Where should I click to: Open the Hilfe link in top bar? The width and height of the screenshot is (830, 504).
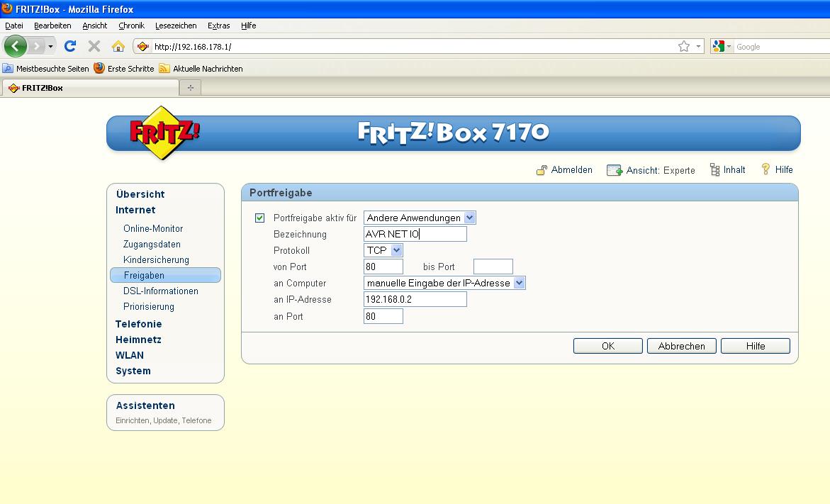coord(784,170)
